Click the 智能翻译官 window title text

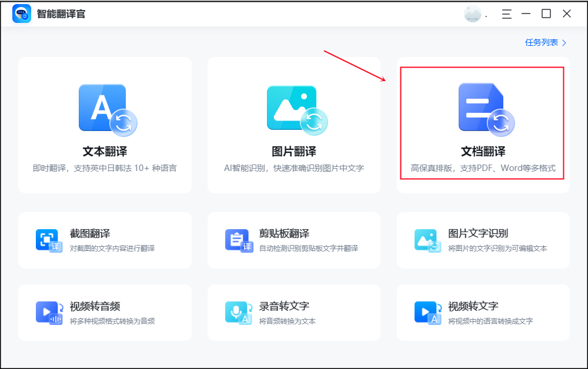(x=61, y=14)
